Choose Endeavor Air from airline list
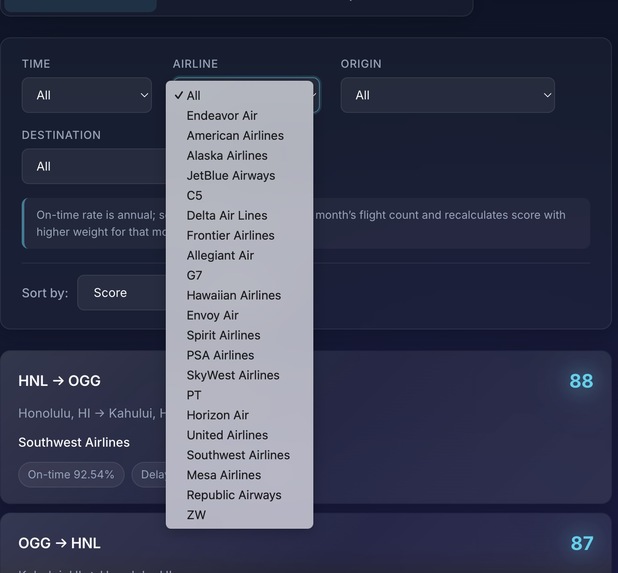618x573 pixels. 239,115
